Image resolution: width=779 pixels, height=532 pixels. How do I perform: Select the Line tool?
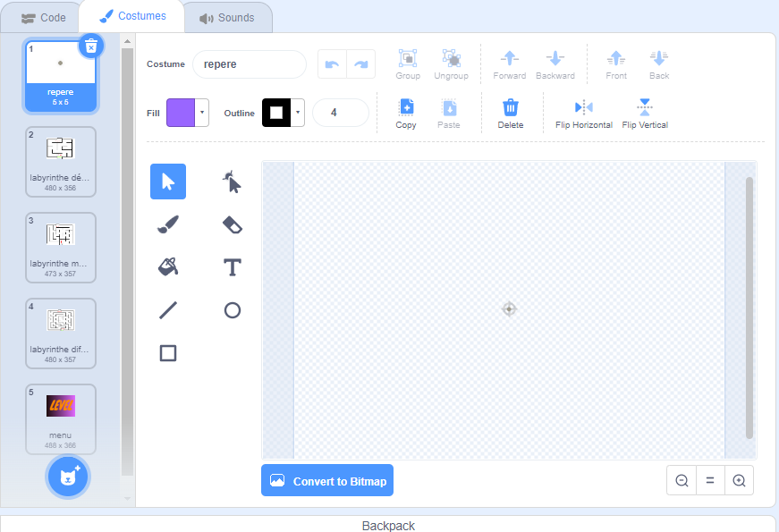pyautogui.click(x=168, y=310)
